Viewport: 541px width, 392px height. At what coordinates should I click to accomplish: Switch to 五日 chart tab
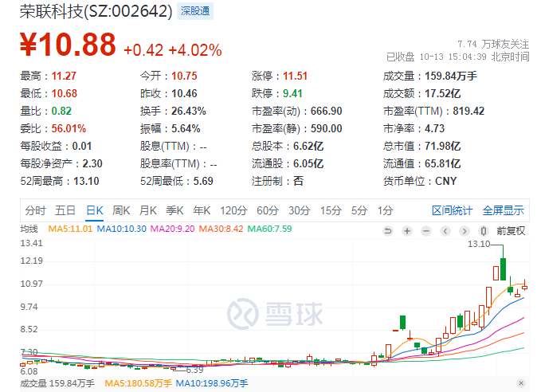click(x=65, y=210)
